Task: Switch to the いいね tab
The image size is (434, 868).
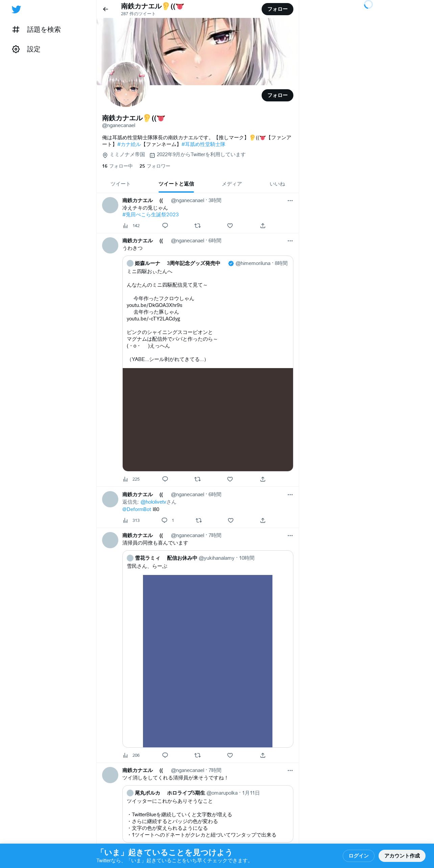Action: 277,184
